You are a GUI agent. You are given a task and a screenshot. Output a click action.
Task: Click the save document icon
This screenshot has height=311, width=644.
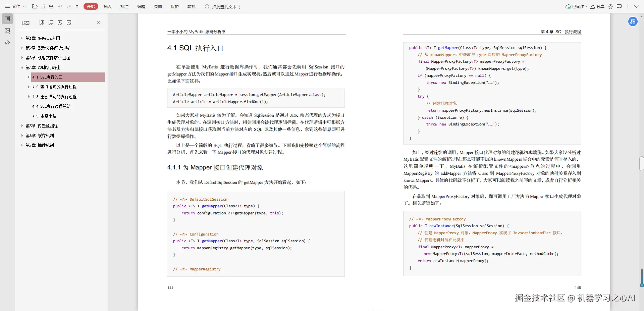(43, 6)
